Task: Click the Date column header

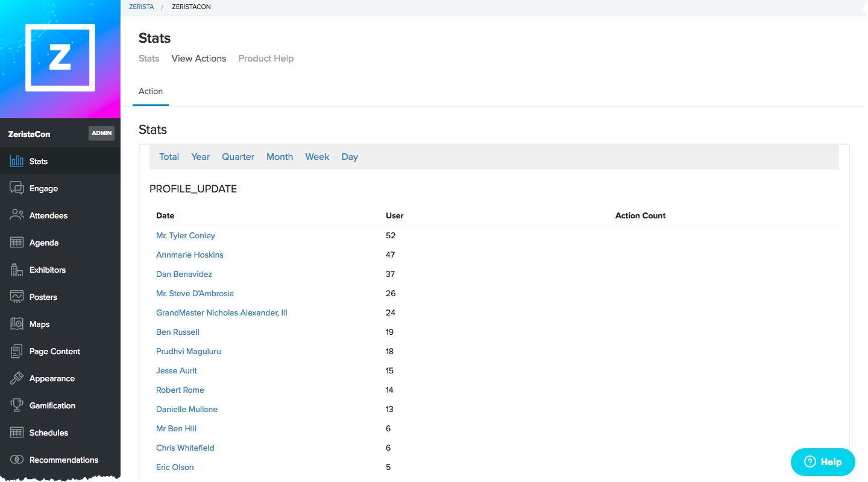Action: [x=165, y=215]
